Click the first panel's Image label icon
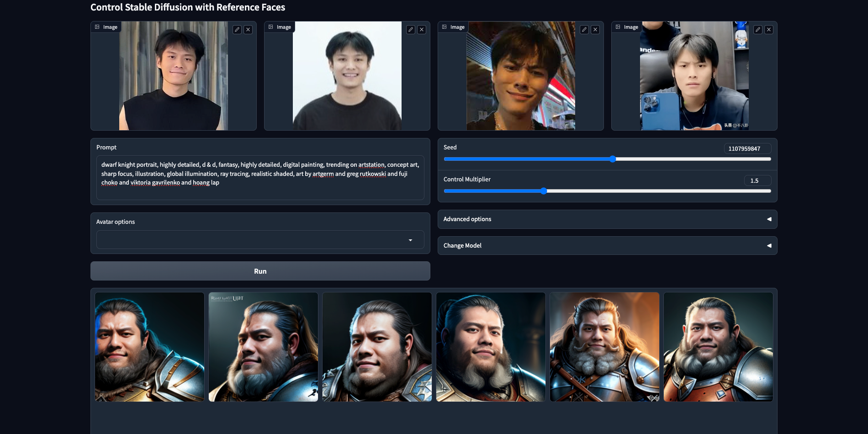This screenshot has width=868, height=434. [97, 27]
